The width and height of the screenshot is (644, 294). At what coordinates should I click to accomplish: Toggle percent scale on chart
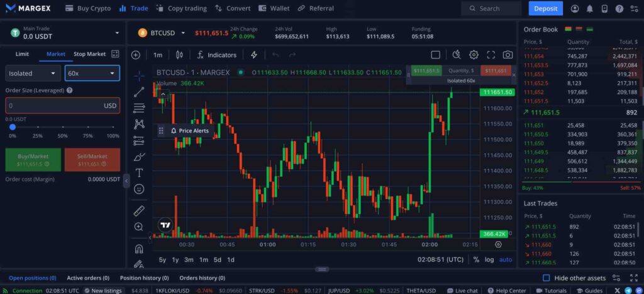coord(476,259)
